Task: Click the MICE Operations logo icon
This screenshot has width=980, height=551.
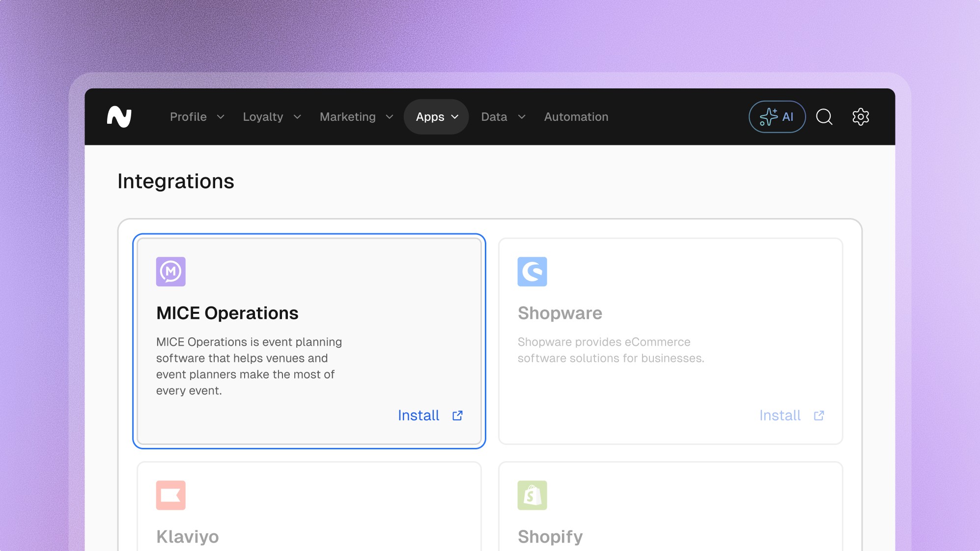Action: click(x=170, y=272)
